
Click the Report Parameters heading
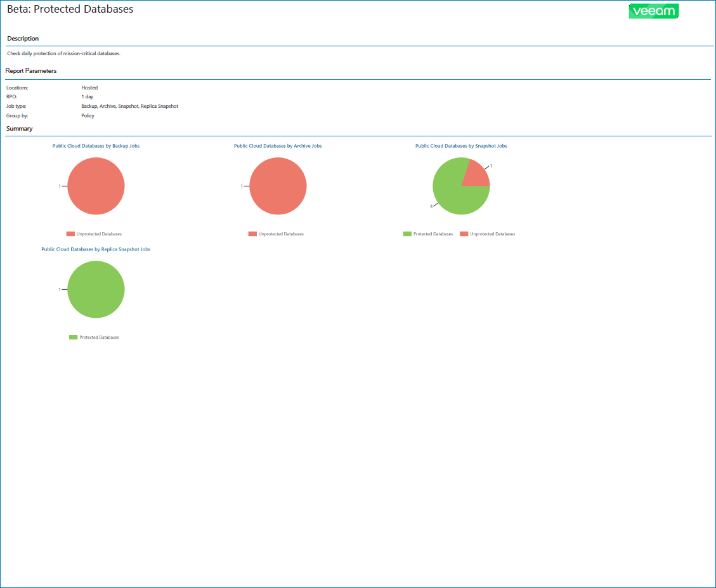pyautogui.click(x=31, y=71)
